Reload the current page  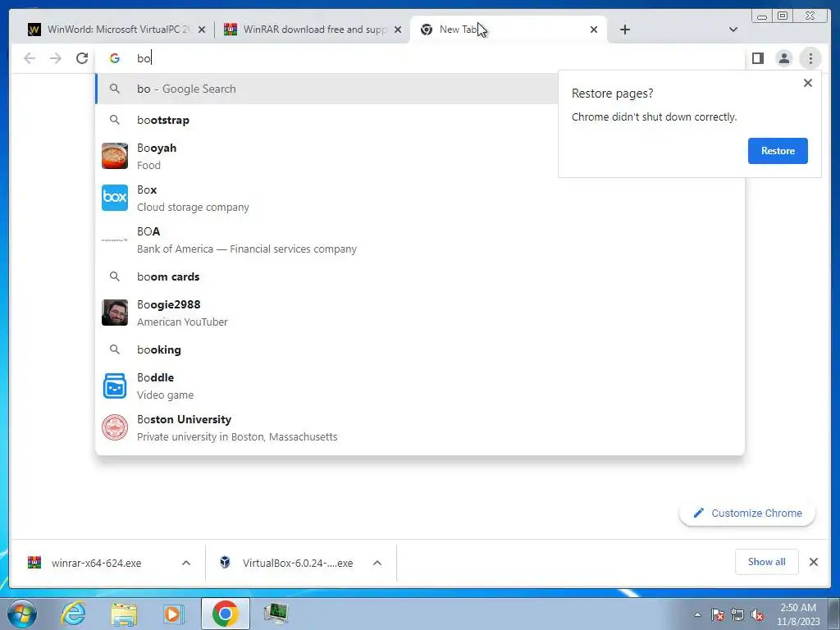click(x=82, y=58)
